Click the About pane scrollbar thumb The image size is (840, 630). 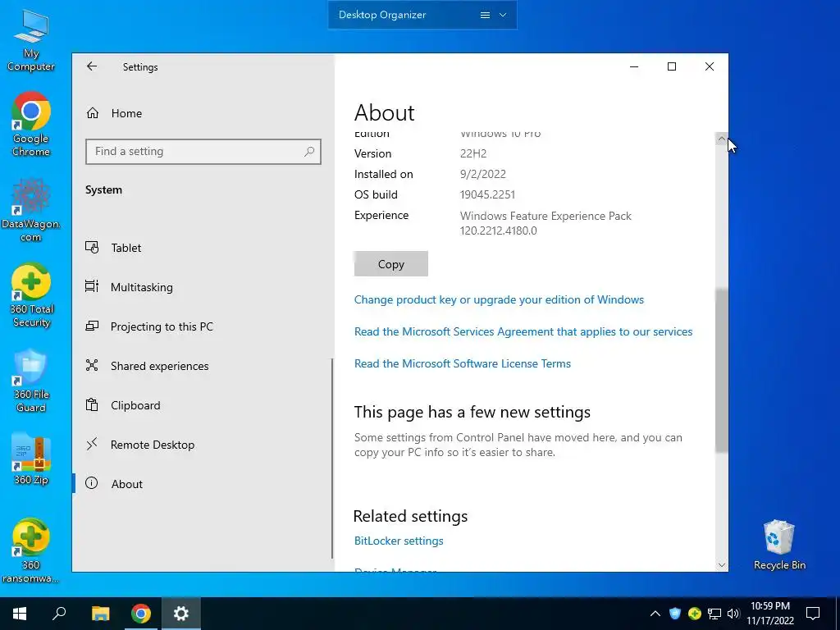722,371
